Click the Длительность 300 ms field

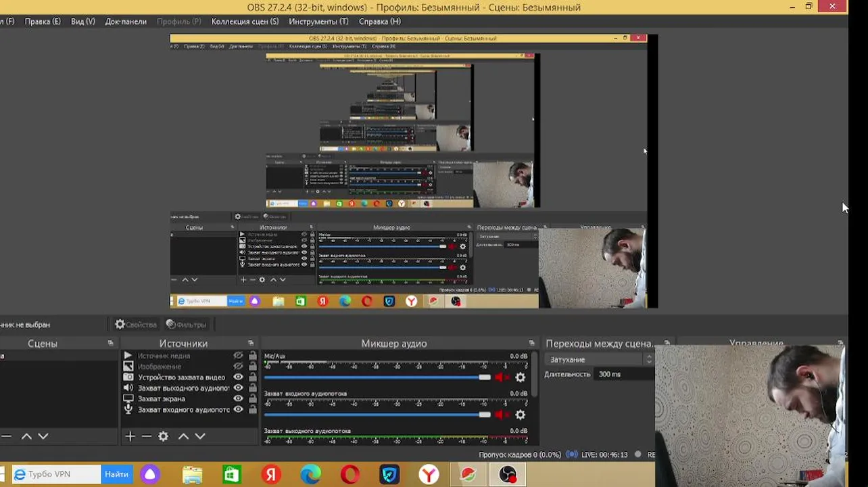[x=625, y=374]
